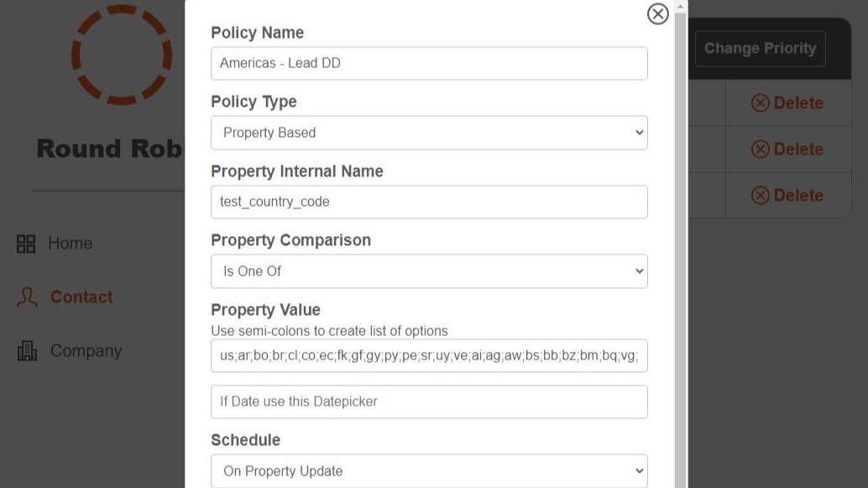
Task: Click the Company building icon
Action: coord(28,351)
